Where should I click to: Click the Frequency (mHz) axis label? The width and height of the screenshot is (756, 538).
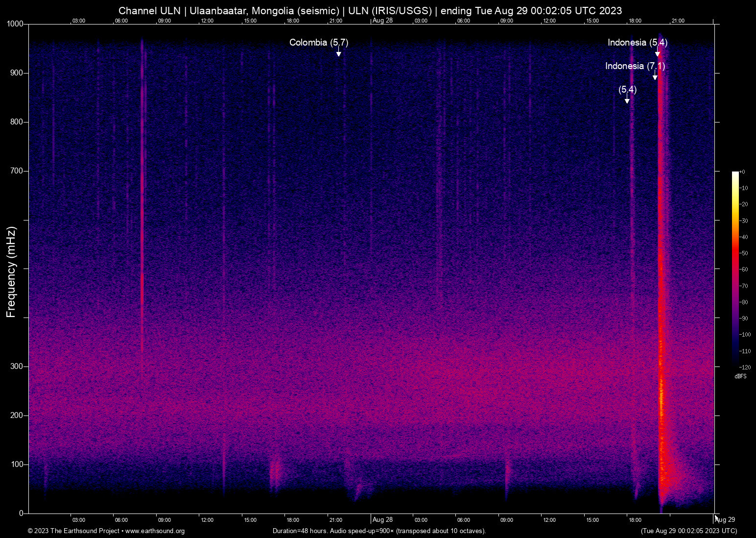[x=11, y=272]
